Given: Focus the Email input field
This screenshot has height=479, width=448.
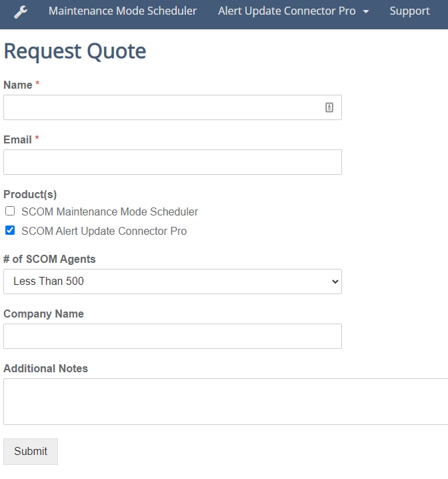Looking at the screenshot, I should pos(173,162).
